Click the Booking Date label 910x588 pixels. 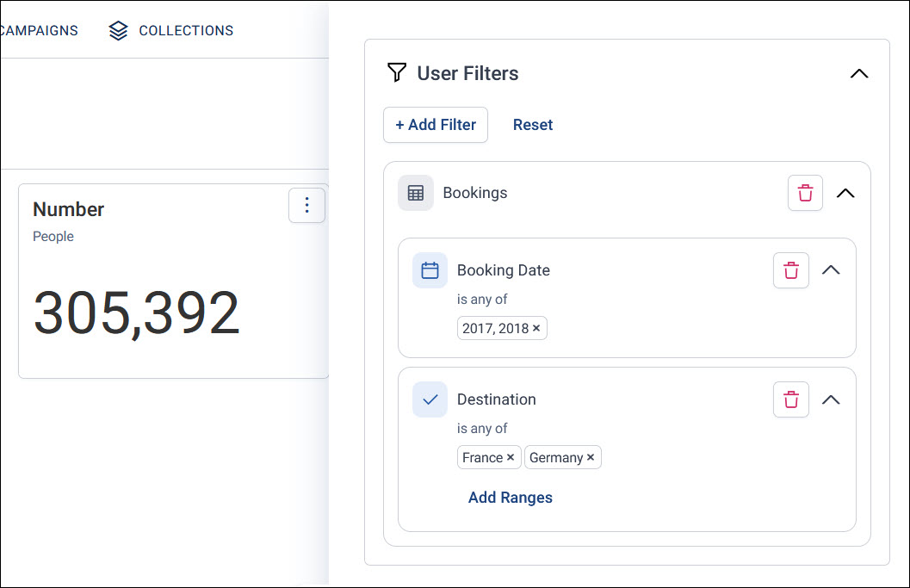point(503,270)
